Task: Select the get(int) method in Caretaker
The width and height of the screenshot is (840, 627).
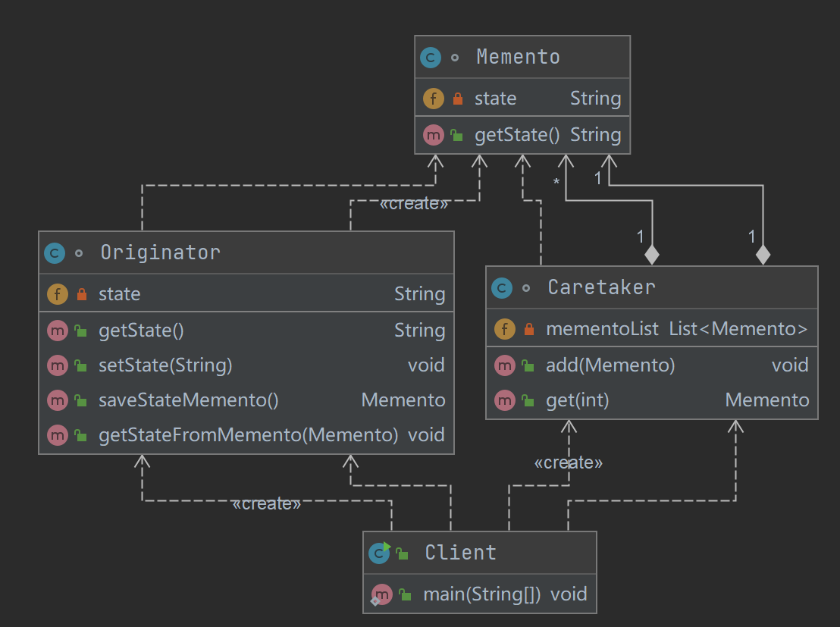Action: pyautogui.click(x=577, y=400)
